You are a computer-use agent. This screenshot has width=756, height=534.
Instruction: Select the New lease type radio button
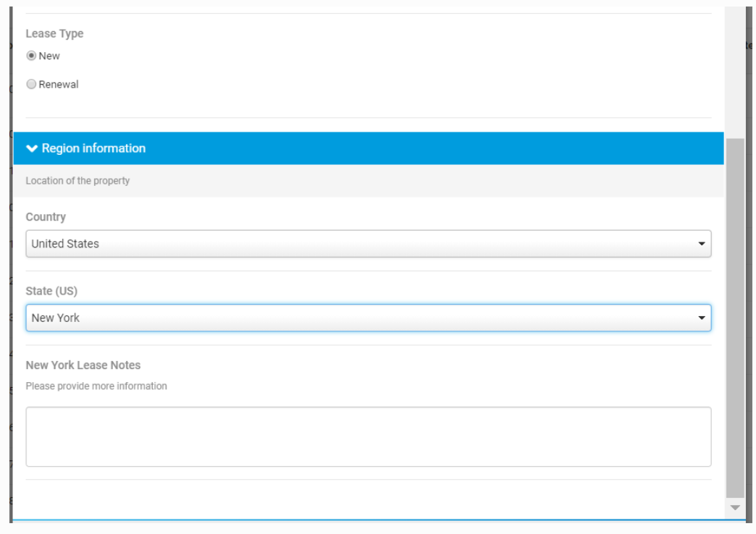[x=31, y=56]
